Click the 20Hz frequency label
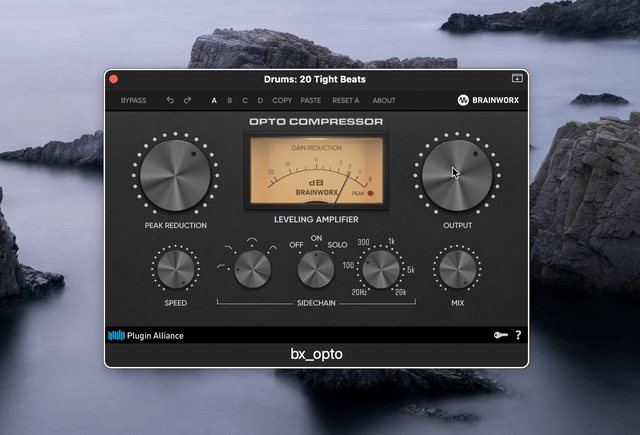This screenshot has height=435, width=640. click(359, 292)
